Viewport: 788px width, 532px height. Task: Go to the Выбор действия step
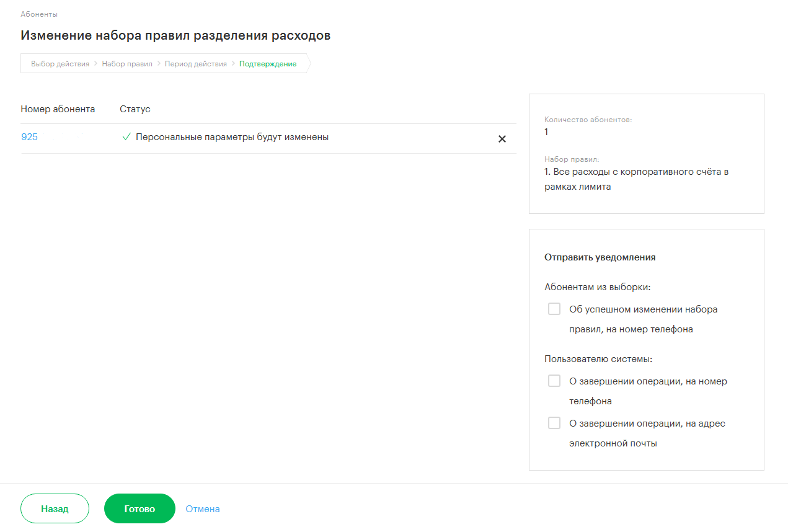(x=60, y=64)
